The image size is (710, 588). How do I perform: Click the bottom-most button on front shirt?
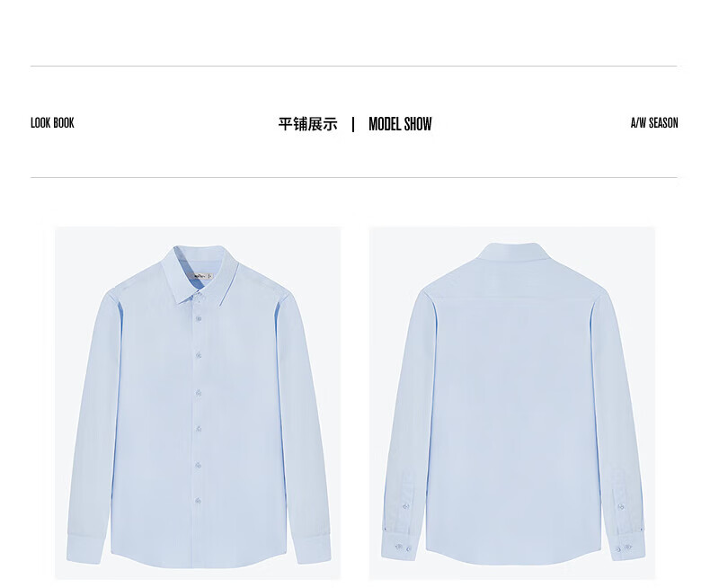(x=198, y=501)
